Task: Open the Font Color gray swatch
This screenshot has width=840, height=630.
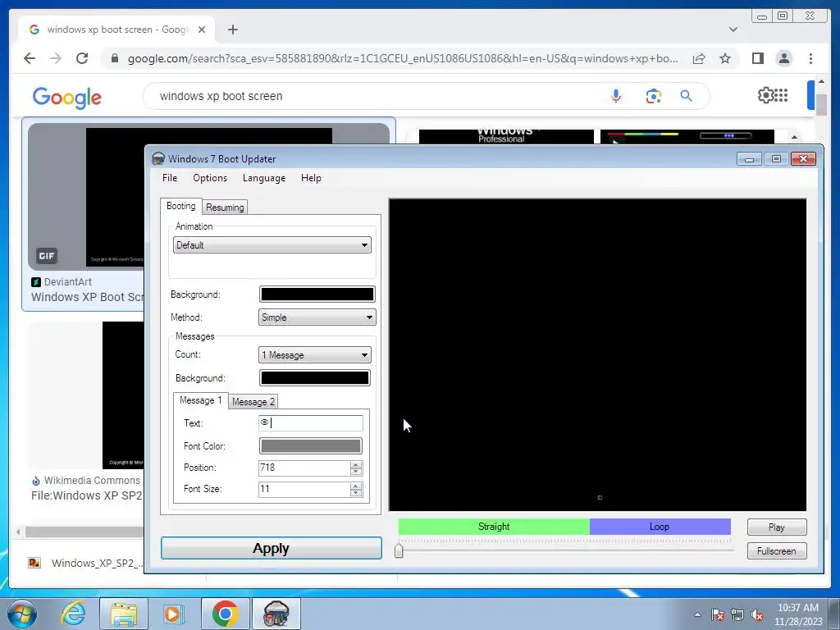Action: click(x=310, y=445)
